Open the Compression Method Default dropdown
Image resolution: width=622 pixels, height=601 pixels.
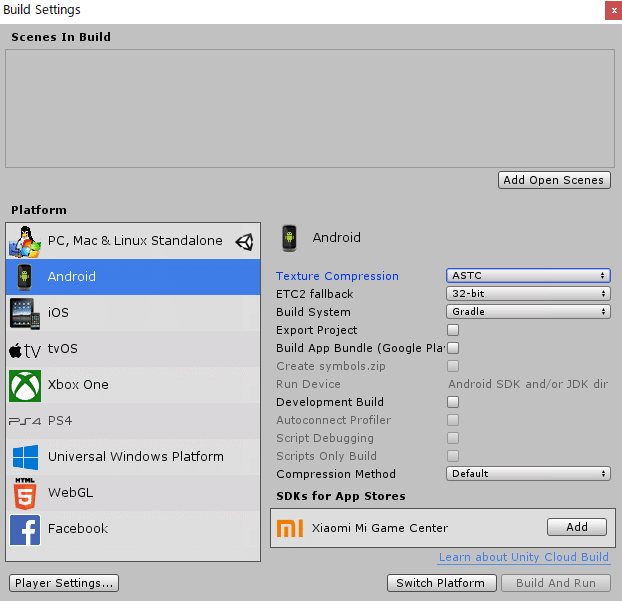pos(528,474)
